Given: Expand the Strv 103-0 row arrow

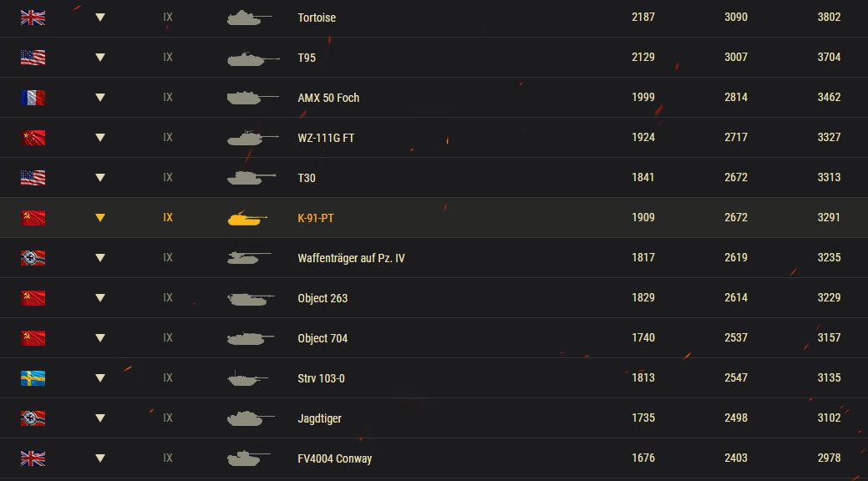Looking at the screenshot, I should click(100, 378).
